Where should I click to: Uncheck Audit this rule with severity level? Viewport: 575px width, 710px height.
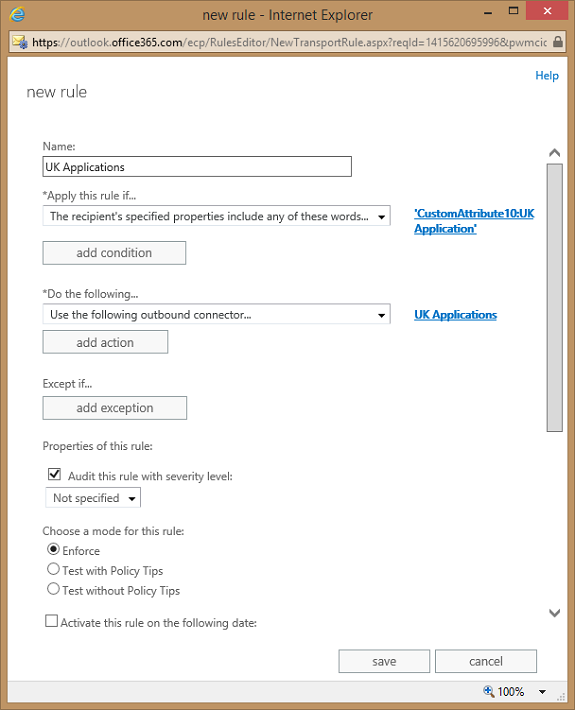tap(54, 474)
